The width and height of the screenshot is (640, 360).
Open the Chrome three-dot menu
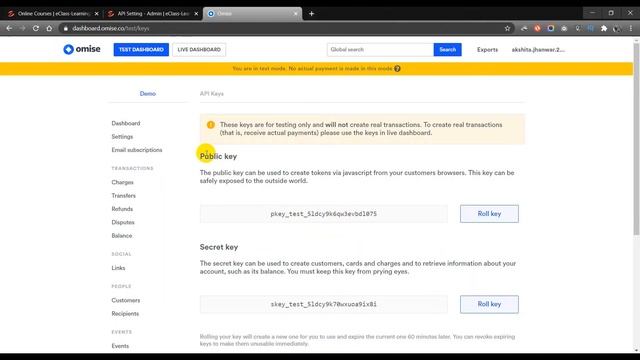[x=631, y=28]
